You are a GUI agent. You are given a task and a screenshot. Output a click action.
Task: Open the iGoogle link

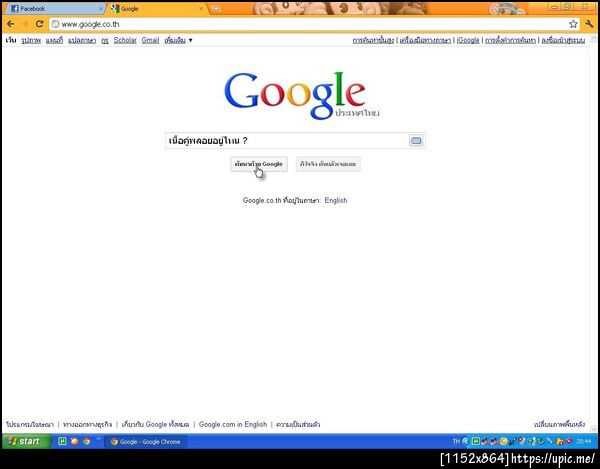click(x=468, y=40)
